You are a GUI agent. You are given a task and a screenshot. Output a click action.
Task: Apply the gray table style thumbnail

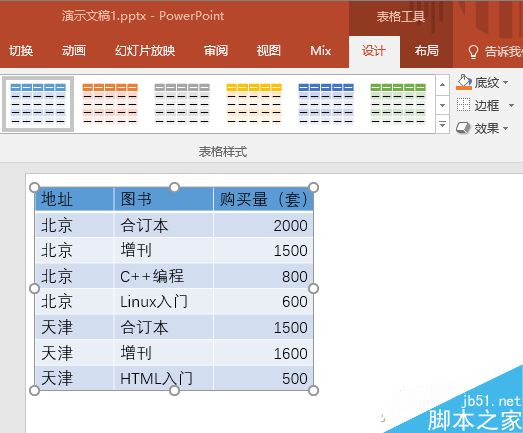point(182,103)
